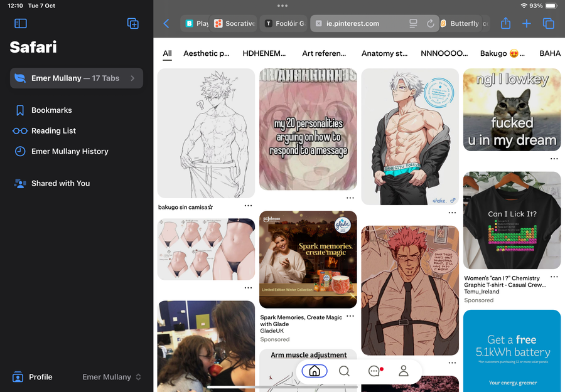
Task: Click GladeUK advertiser name
Action: 272,331
